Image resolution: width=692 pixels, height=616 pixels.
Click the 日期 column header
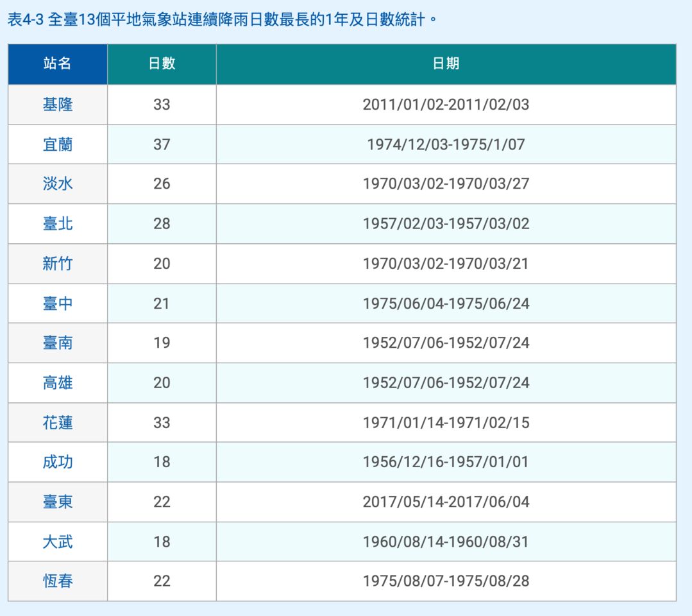[446, 64]
